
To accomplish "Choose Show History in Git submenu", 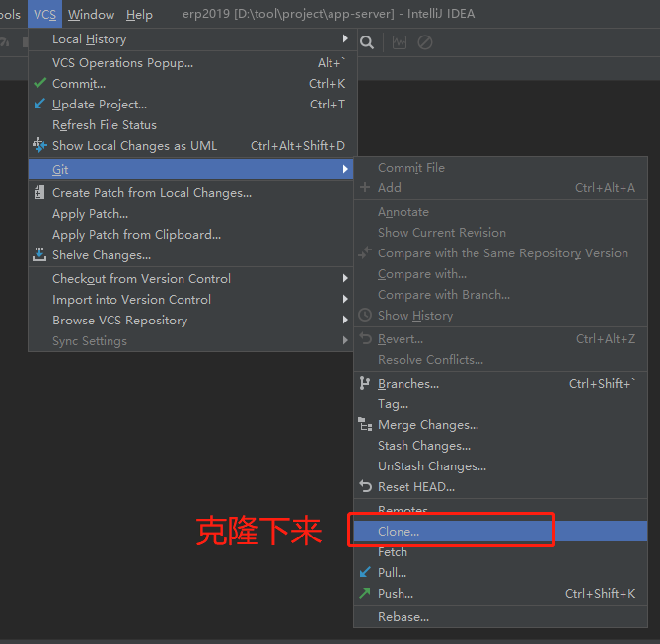I will (x=500, y=315).
